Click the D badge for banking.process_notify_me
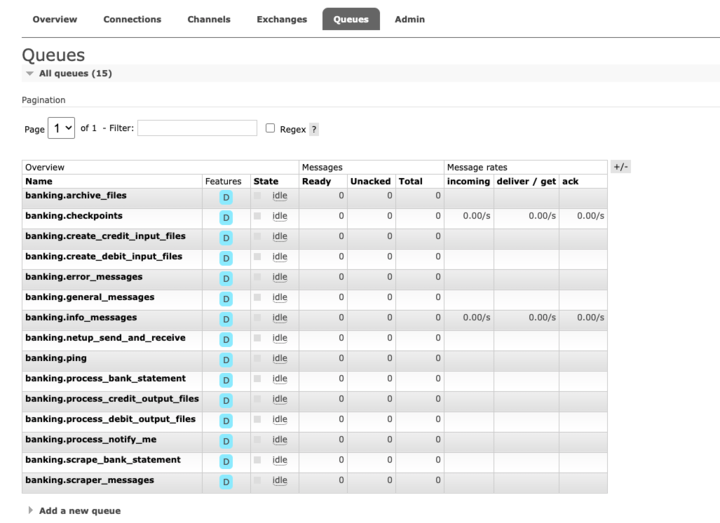Screen dimensions: 720x523 (x=226, y=441)
